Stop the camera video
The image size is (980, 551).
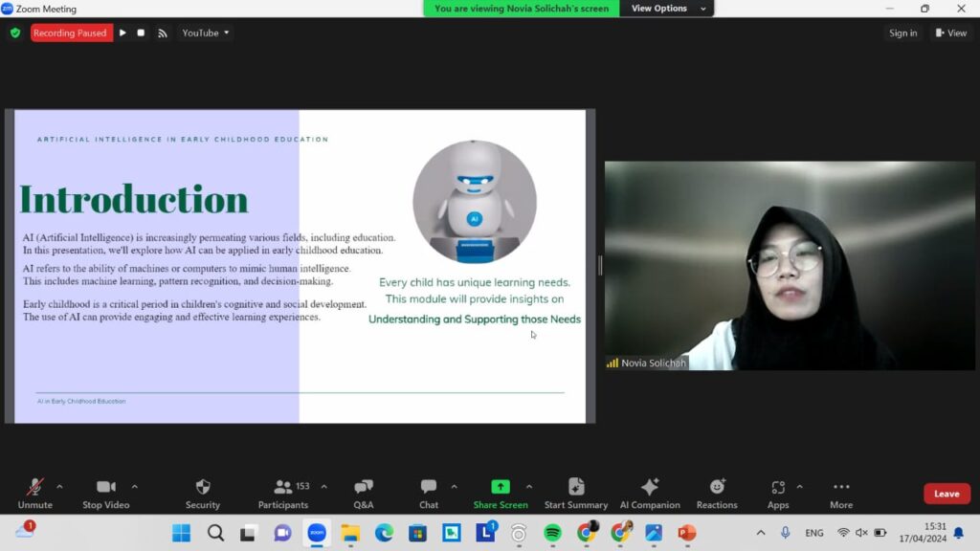[x=105, y=487]
